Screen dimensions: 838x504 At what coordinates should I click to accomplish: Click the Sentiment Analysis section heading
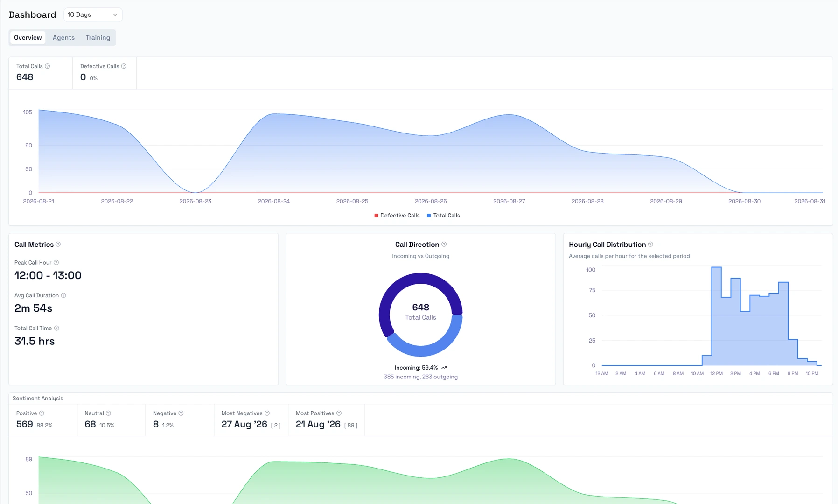coord(38,398)
